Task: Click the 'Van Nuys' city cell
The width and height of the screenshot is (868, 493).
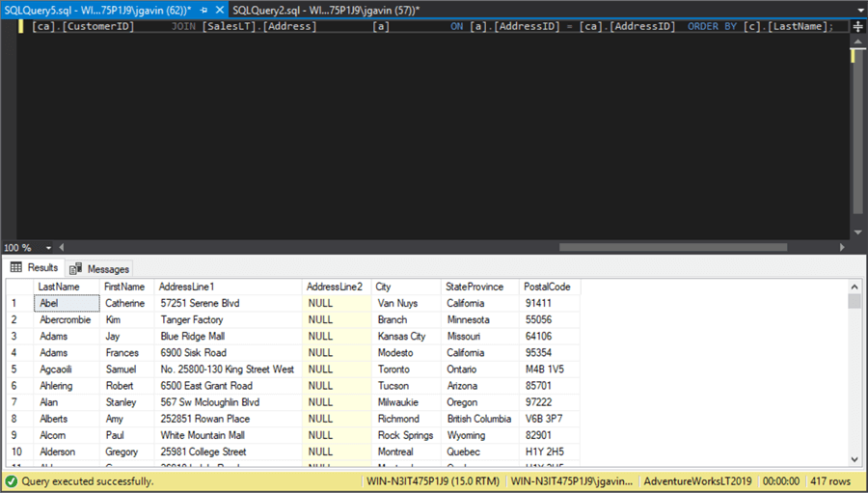Action: click(406, 303)
